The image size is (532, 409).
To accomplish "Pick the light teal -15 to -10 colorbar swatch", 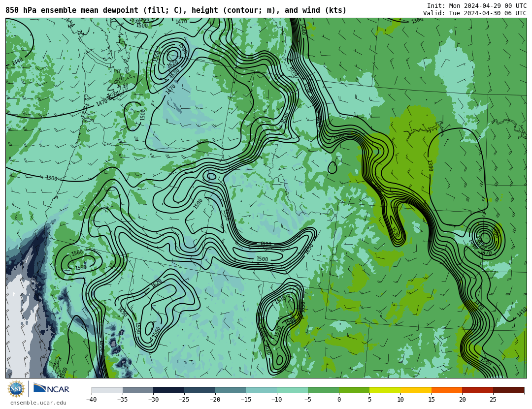I will click(x=261, y=390).
